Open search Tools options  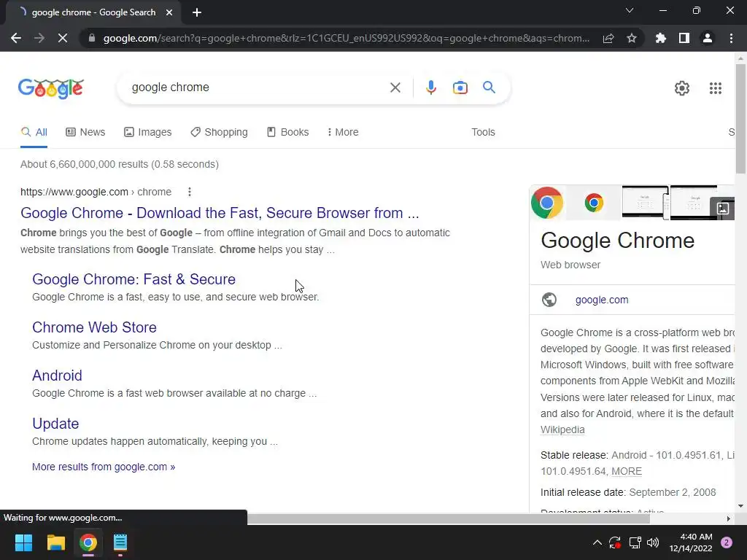[x=483, y=133]
